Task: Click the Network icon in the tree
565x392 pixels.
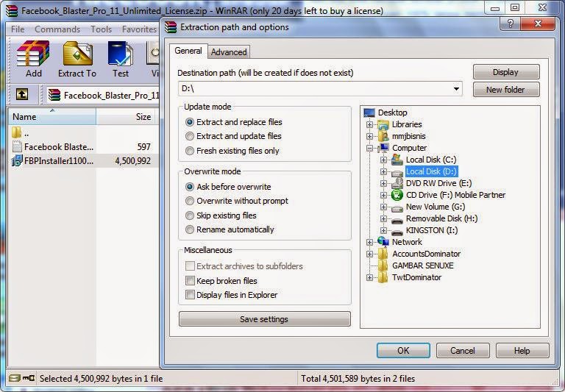Action: pos(383,241)
